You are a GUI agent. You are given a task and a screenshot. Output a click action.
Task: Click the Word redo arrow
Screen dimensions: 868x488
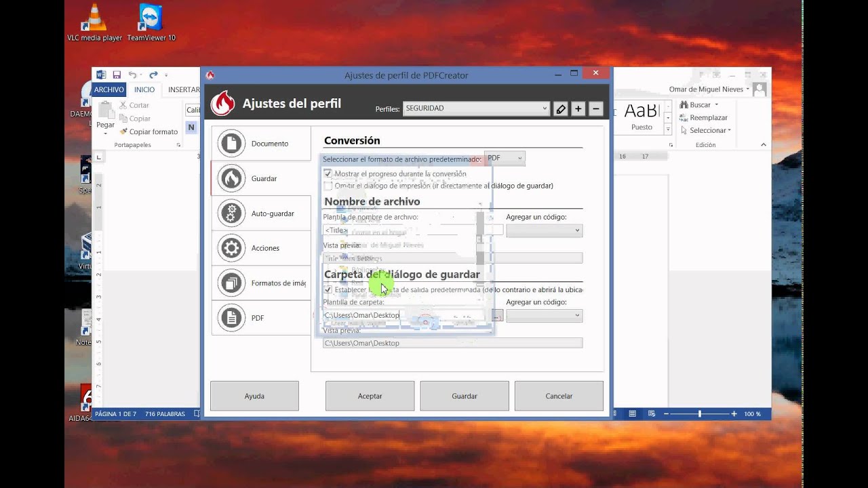click(153, 75)
